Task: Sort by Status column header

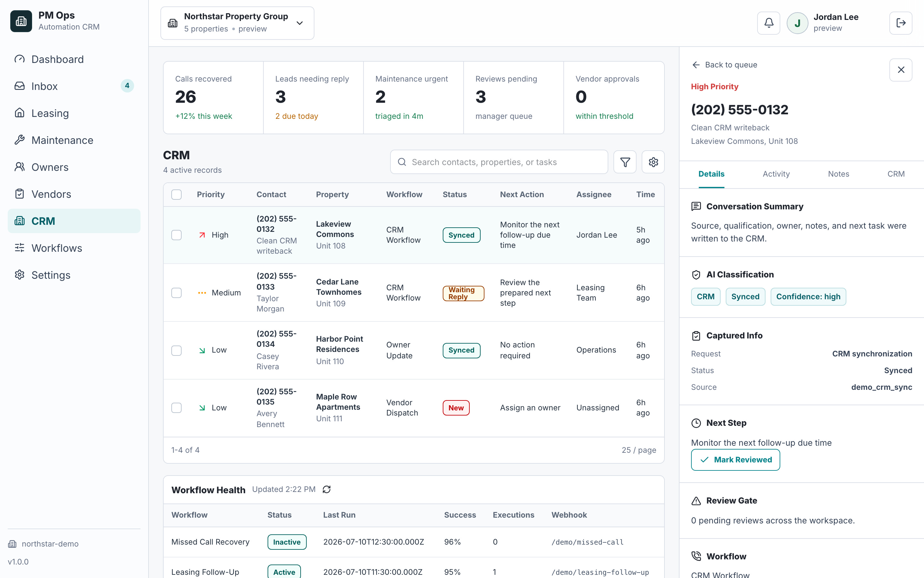Action: [454, 195]
